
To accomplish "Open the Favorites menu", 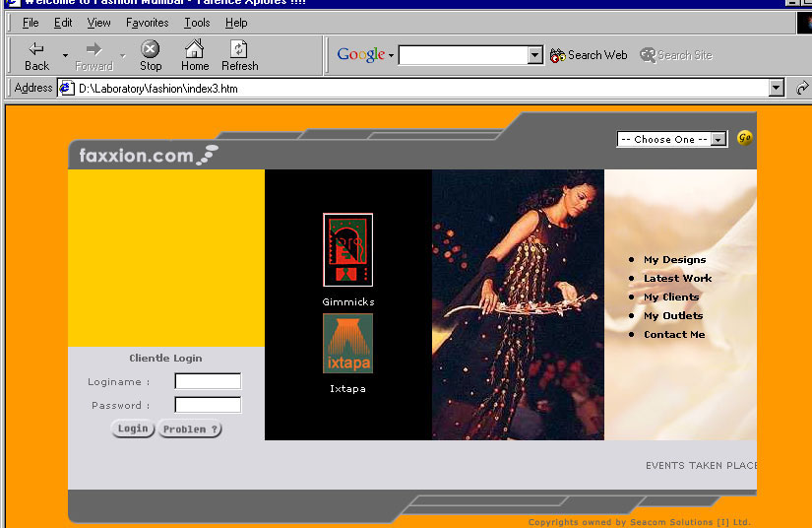I will point(147,23).
